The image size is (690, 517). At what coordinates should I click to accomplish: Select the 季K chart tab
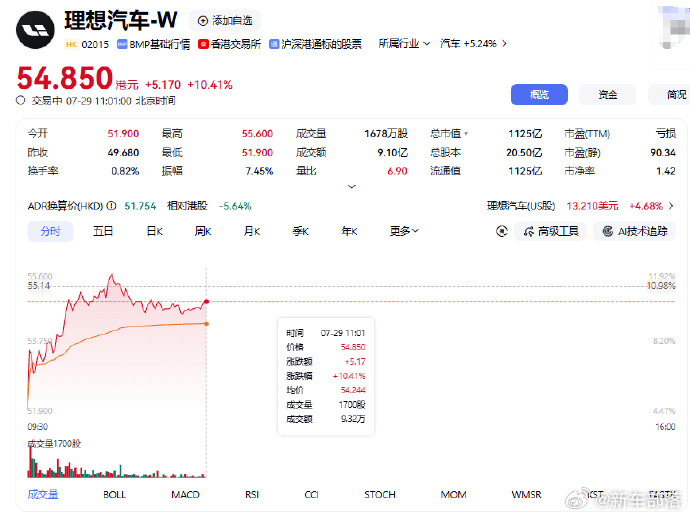click(300, 231)
